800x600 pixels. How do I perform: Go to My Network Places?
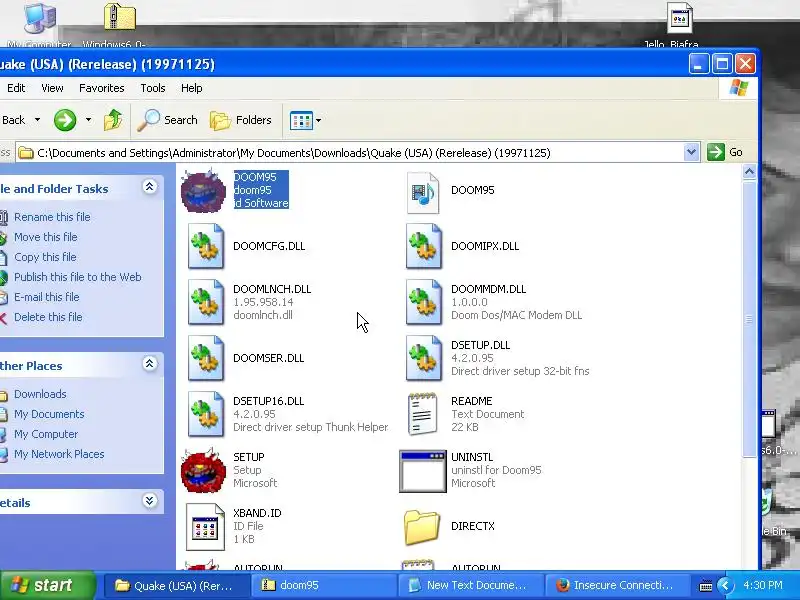59,454
